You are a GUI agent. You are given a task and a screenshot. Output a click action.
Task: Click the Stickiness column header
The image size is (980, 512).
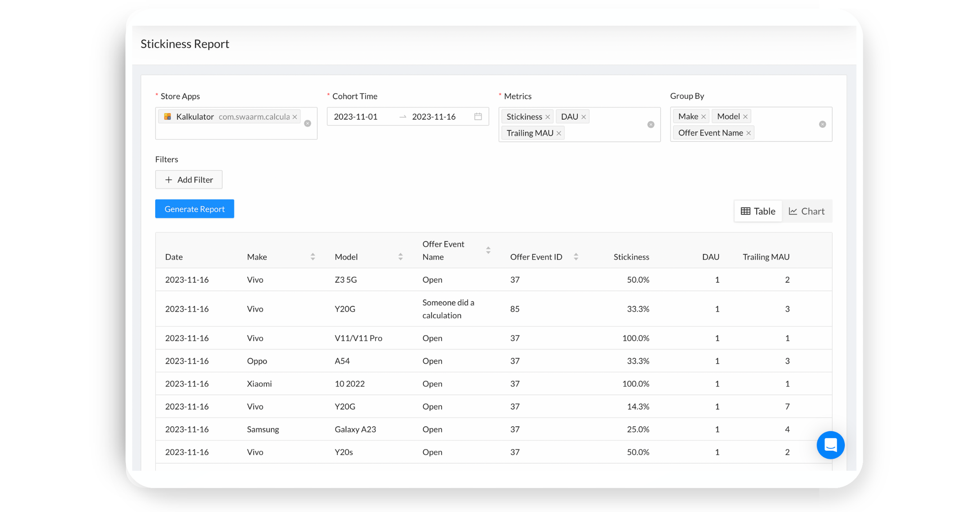click(631, 257)
